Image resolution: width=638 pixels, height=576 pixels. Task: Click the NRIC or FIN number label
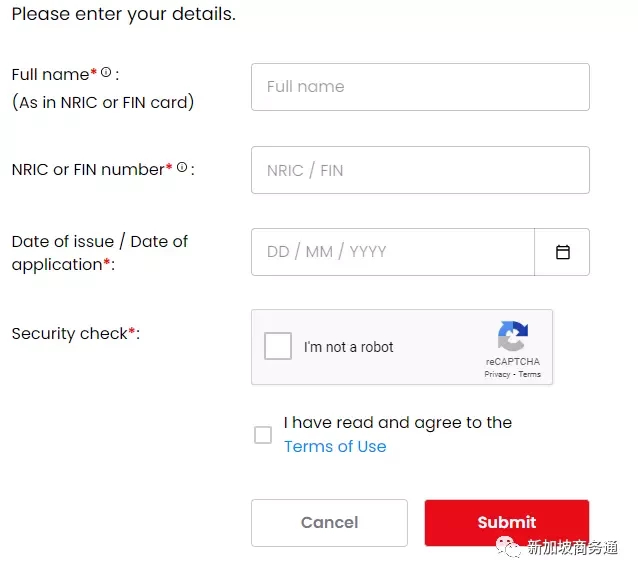(88, 170)
